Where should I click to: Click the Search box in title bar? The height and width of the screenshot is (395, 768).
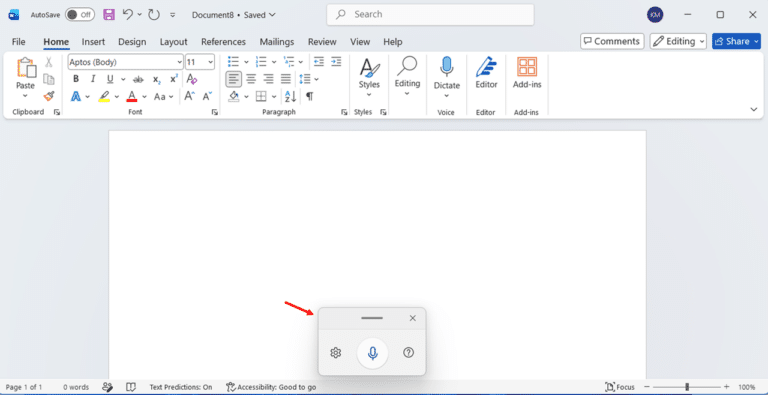click(430, 15)
